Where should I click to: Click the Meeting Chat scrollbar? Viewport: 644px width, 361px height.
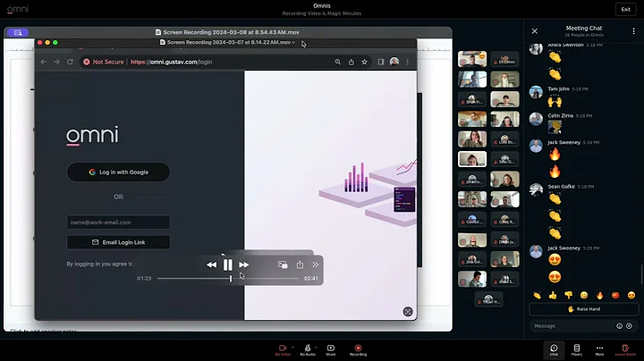[642, 274]
